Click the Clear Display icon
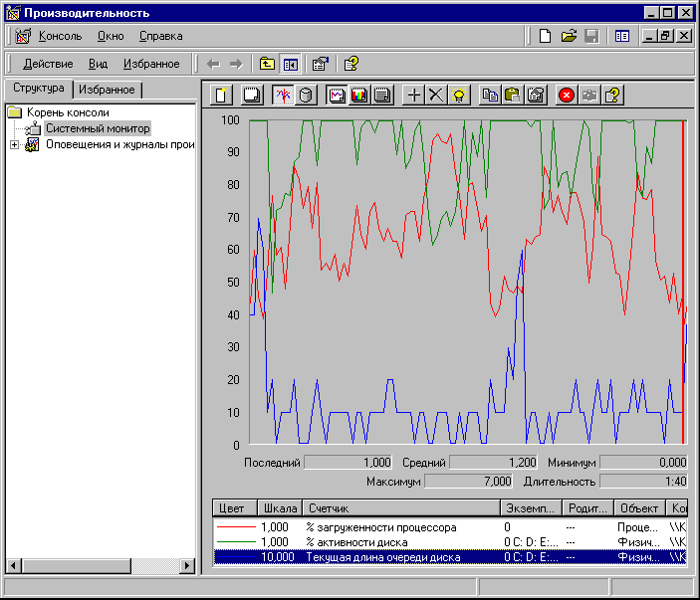Screen dimensions: 700x600 click(x=253, y=96)
